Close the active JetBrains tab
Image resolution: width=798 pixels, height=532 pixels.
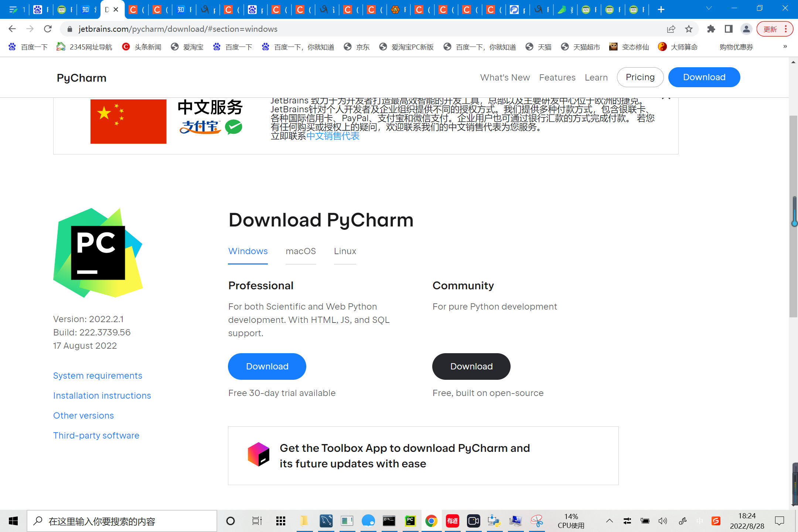[116, 10]
